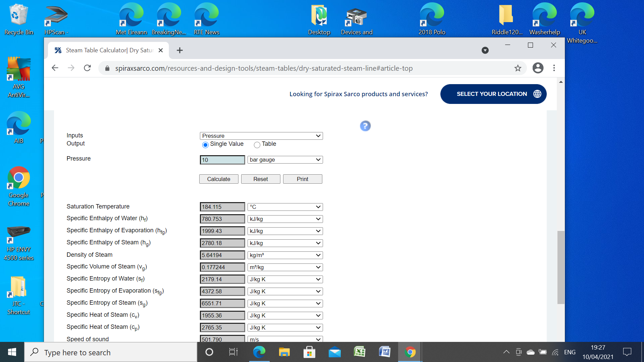This screenshot has width=644, height=362.
Task: Click the browser forward arrow
Action: (x=71, y=68)
